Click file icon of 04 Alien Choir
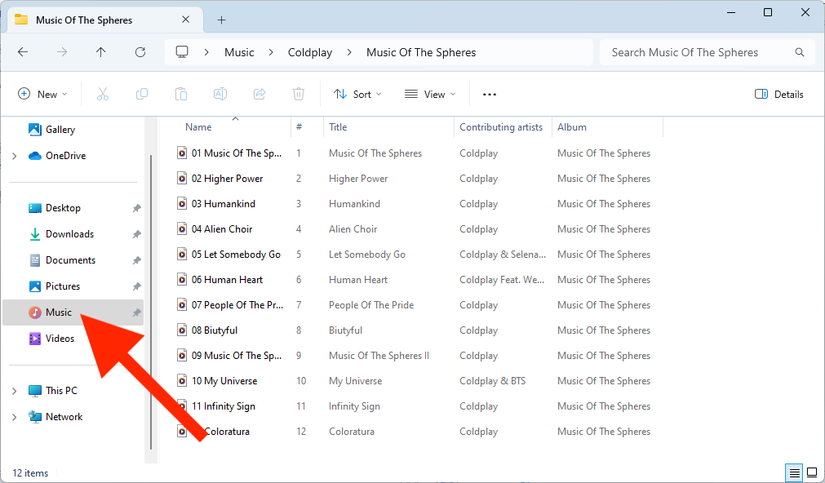This screenshot has height=483, width=825. click(182, 229)
